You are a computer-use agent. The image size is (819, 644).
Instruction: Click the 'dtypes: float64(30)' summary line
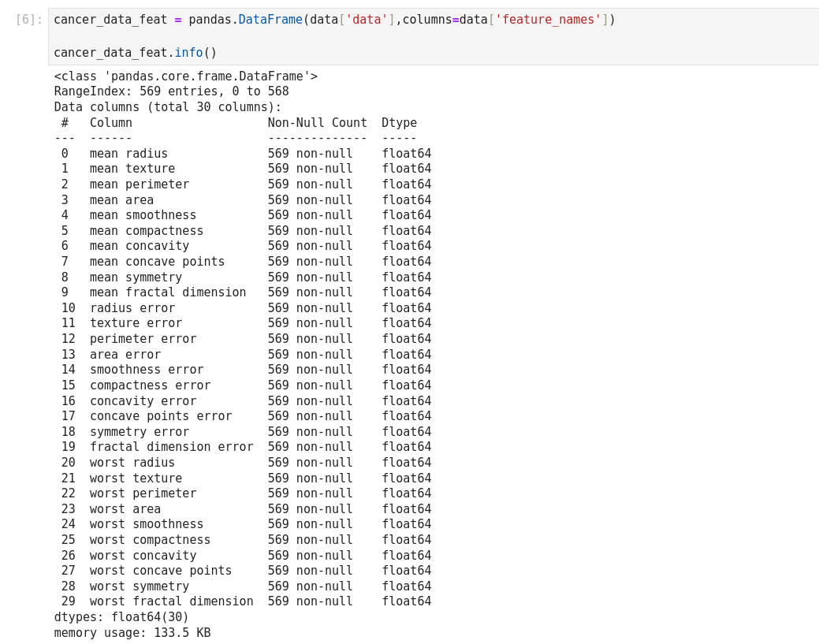pyautogui.click(x=121, y=617)
